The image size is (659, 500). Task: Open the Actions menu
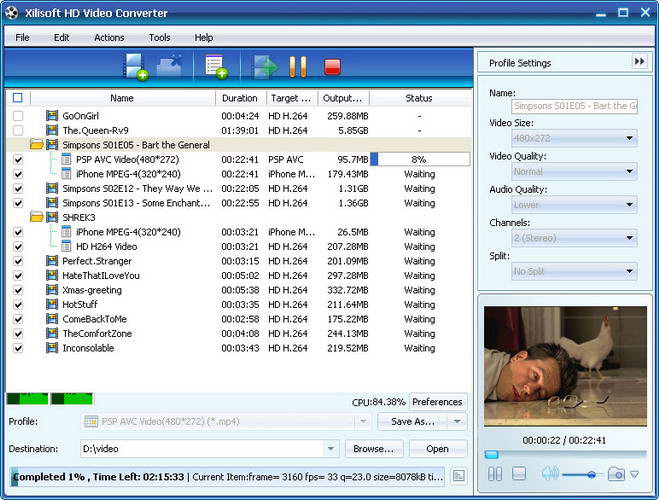coord(109,37)
